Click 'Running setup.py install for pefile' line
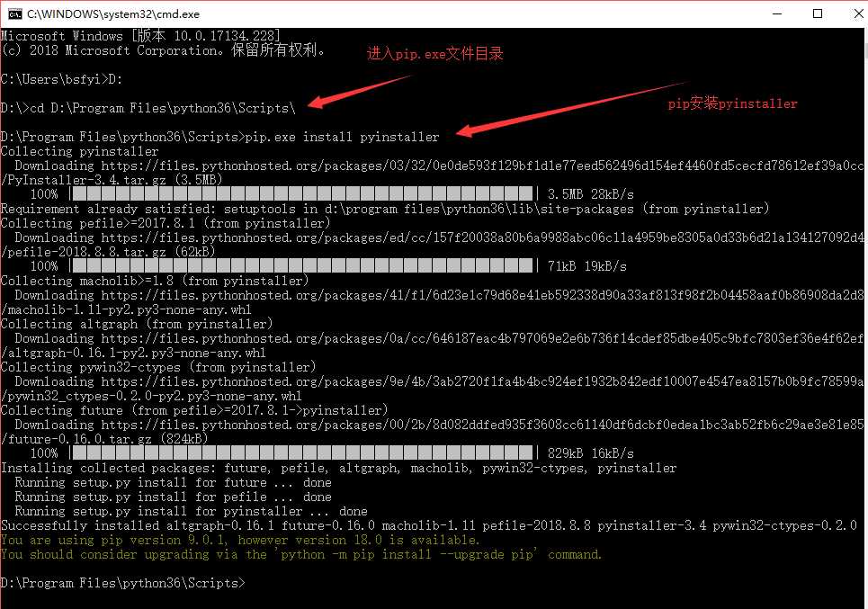868x609 pixels. tap(174, 497)
